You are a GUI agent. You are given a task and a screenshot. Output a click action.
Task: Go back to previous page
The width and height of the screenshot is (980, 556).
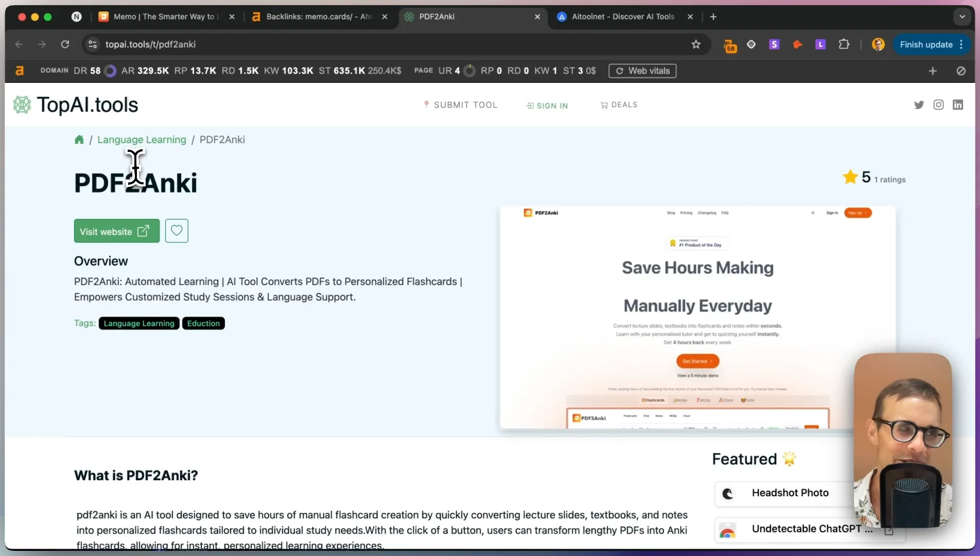tap(19, 44)
